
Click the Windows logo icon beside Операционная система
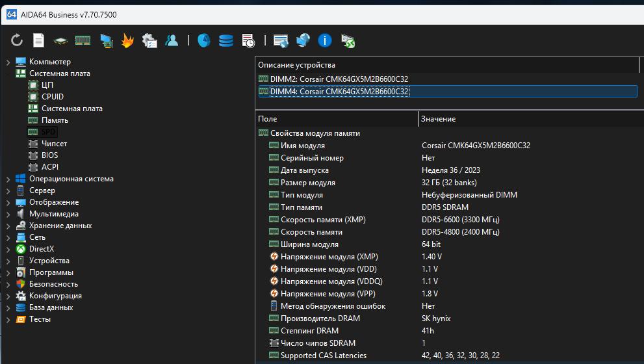[x=21, y=179]
